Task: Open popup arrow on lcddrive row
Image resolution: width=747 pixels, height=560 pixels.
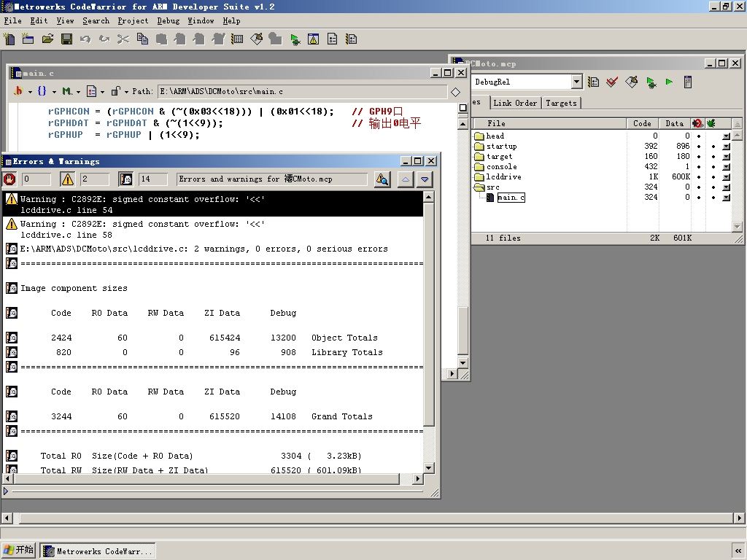Action: [x=727, y=176]
